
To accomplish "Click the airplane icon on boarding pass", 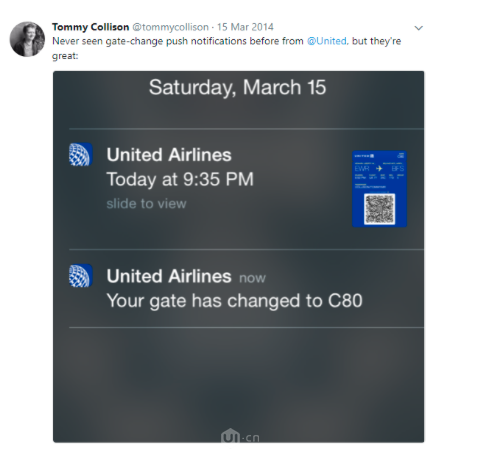I will pyautogui.click(x=379, y=168).
